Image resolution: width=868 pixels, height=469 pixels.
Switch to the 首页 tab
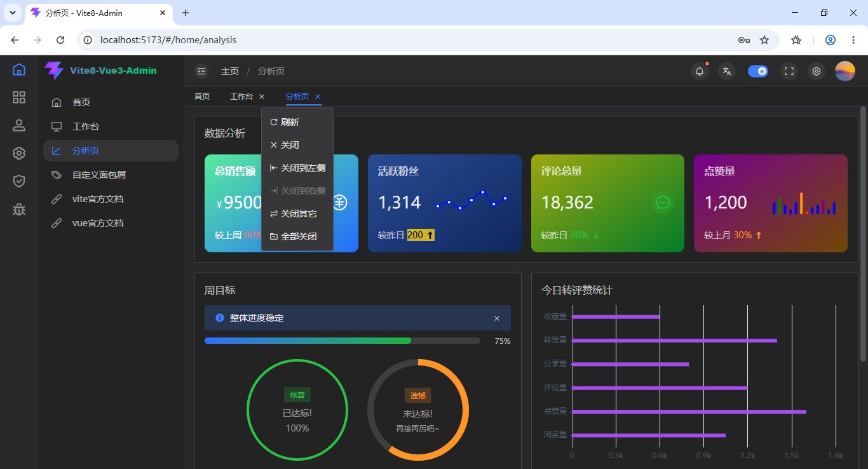(x=202, y=97)
